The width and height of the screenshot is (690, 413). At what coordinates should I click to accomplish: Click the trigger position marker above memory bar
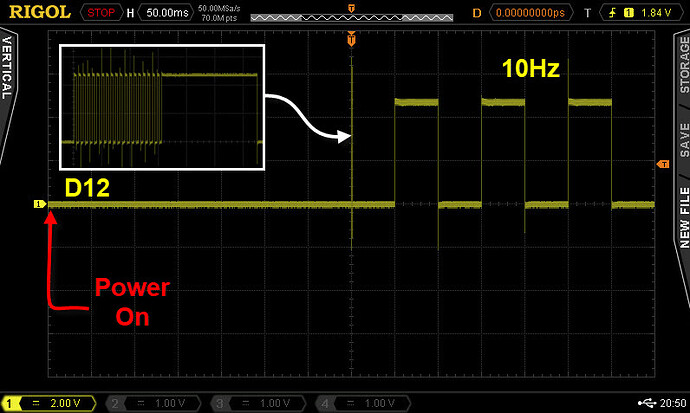coord(351,8)
